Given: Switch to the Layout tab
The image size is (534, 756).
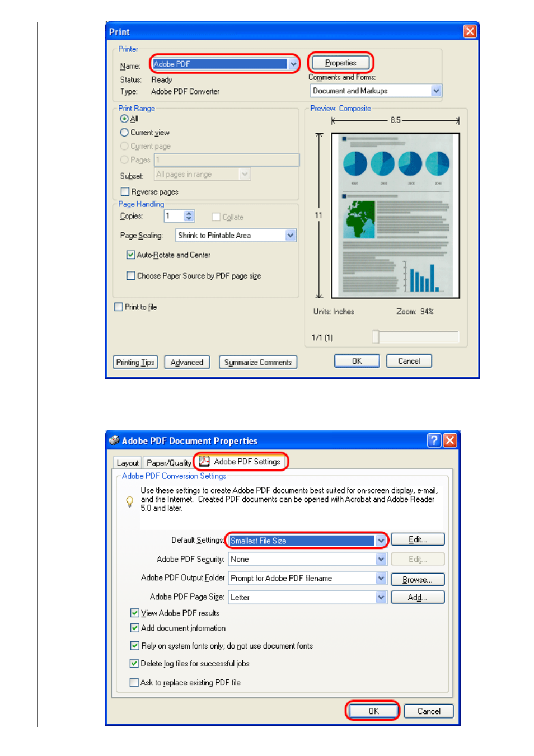Looking at the screenshot, I should (x=128, y=463).
